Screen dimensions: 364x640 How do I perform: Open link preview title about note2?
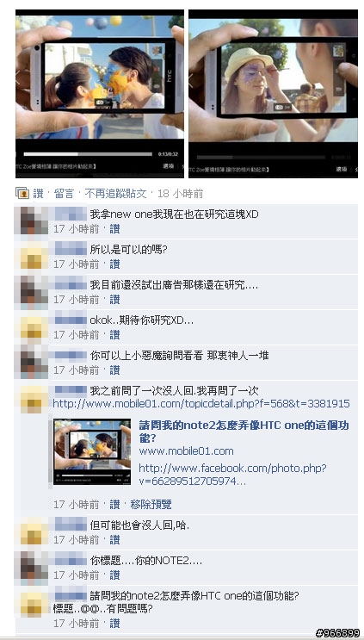click(x=244, y=432)
